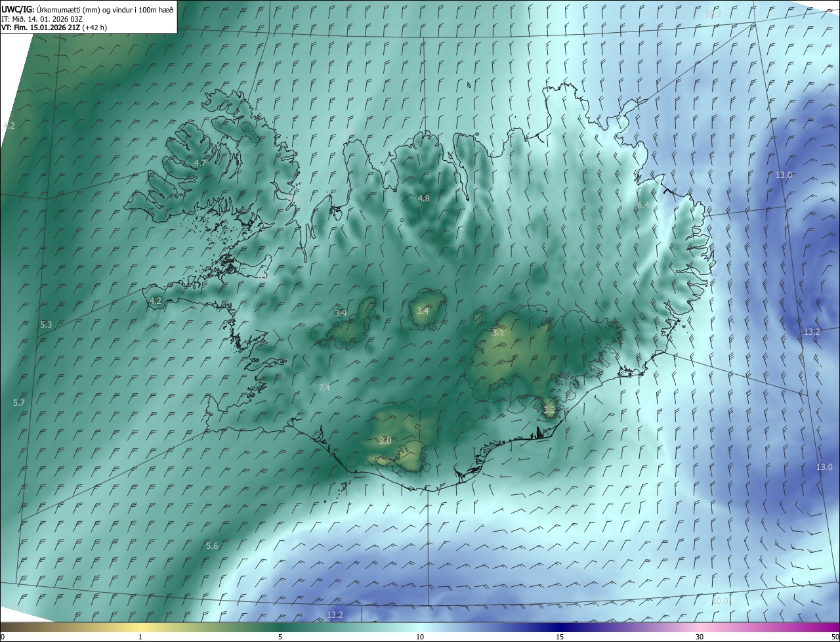Click the 3.9 value on Langjökull glacier

point(341,313)
